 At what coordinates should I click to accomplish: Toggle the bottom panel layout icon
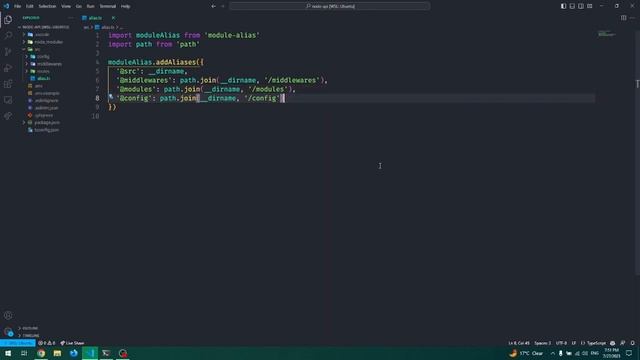pos(572,6)
